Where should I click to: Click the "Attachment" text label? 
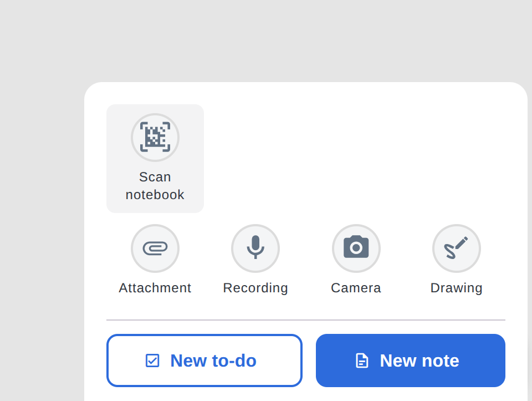point(155,288)
